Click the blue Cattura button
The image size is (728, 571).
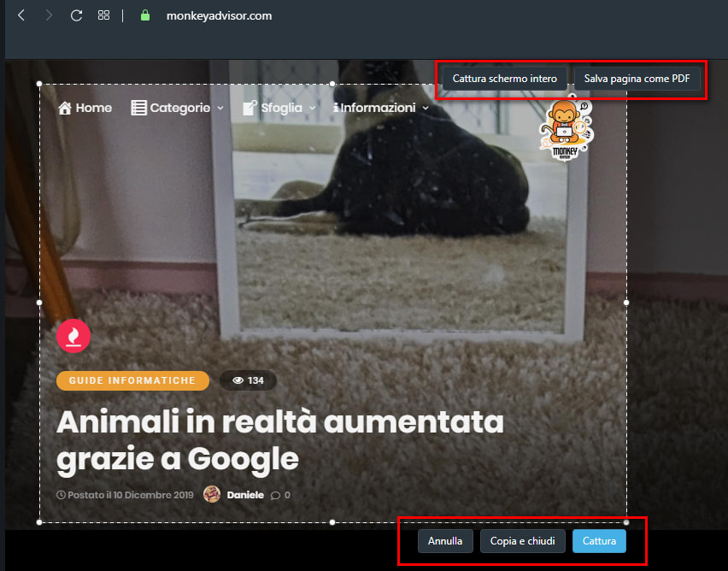pyautogui.click(x=599, y=541)
